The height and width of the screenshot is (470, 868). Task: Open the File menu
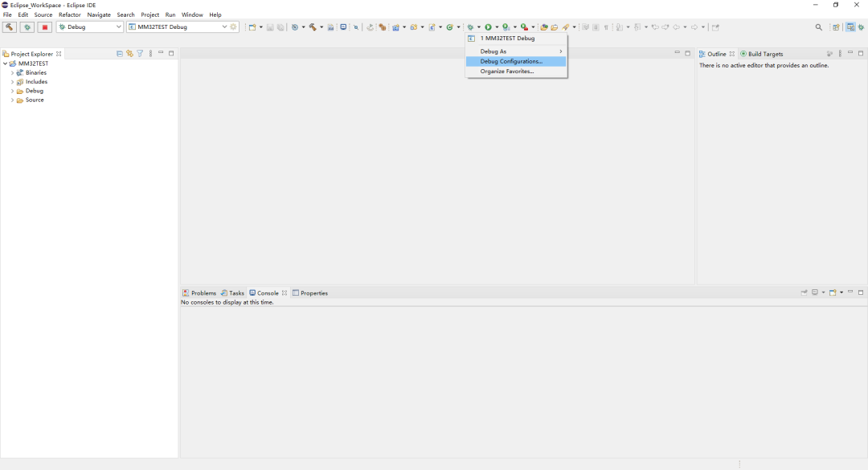[x=7, y=15]
